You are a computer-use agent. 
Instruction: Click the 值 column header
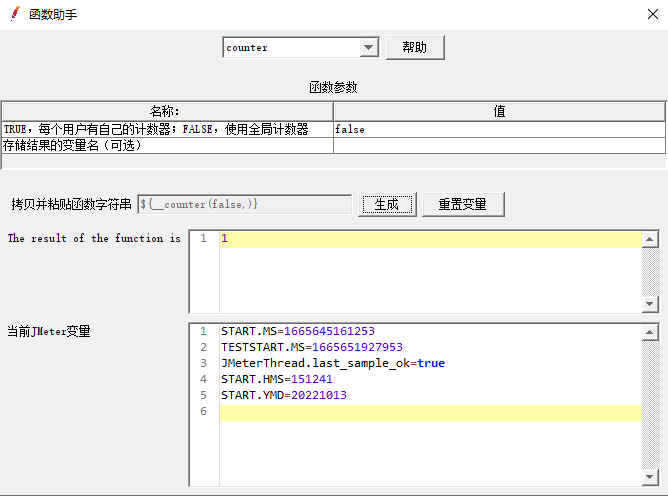pyautogui.click(x=499, y=111)
